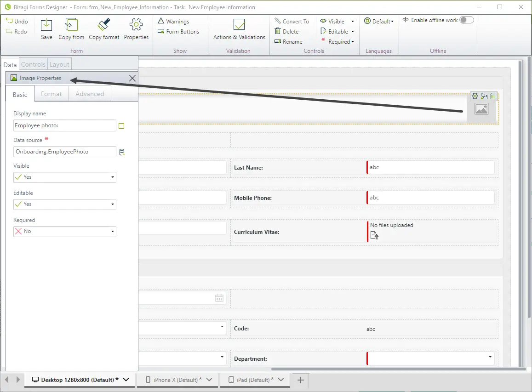532x392 pixels.
Task: Expand the ribbon Visible dropdown
Action: click(353, 21)
